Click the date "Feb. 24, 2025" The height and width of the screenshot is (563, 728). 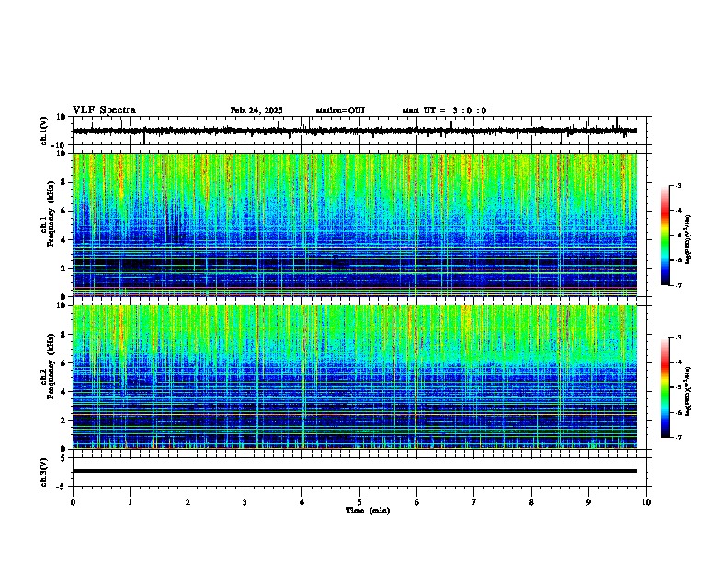coord(256,110)
